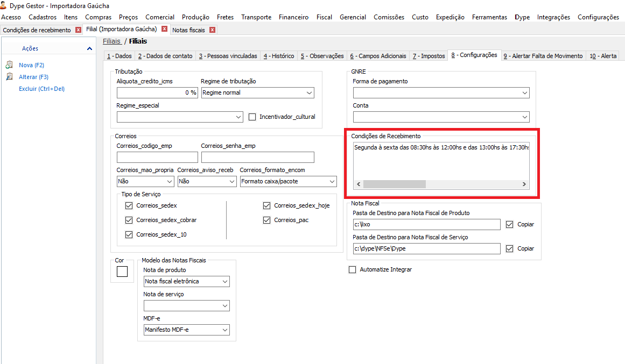Switch to 5 - Observações tab
The height and width of the screenshot is (364, 625).
322,56
